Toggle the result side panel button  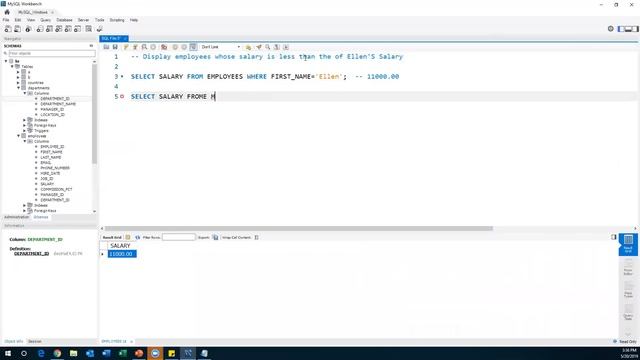tap(613, 237)
